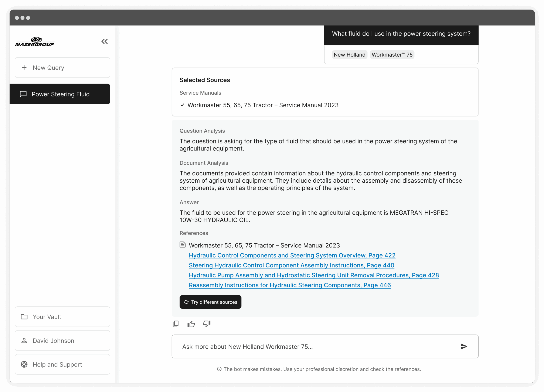The width and height of the screenshot is (544, 392).
Task: Expand the Service Manuals source list
Action: [x=200, y=93]
